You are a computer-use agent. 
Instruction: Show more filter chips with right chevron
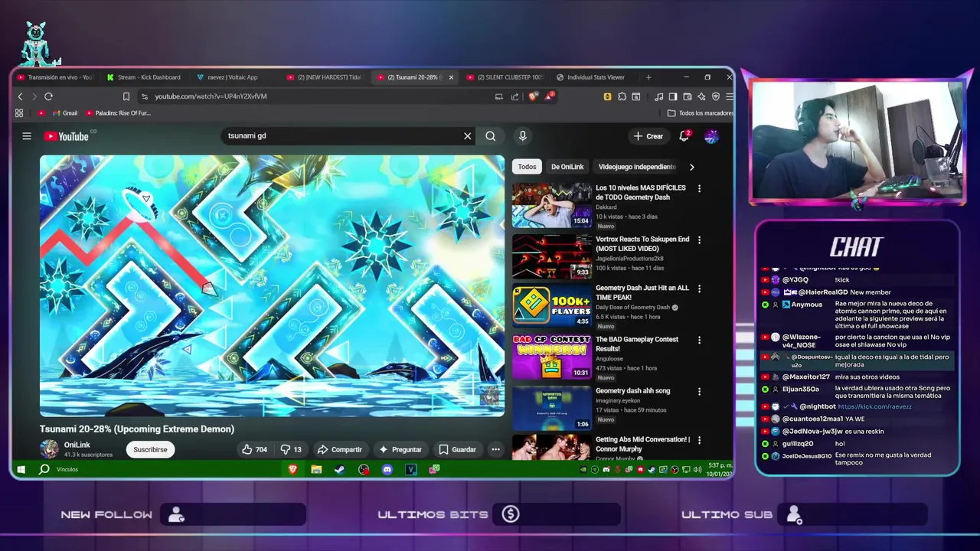click(x=691, y=167)
